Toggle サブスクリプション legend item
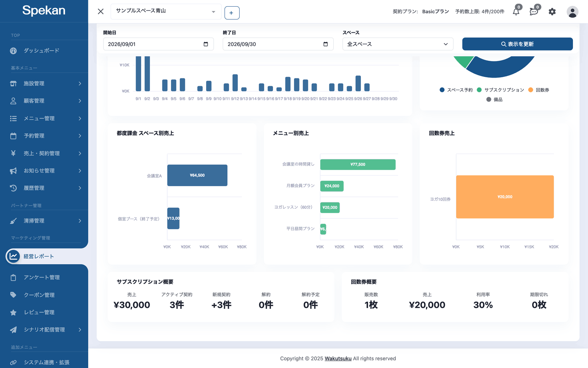Viewport: 588px width, 368px height. (500, 90)
